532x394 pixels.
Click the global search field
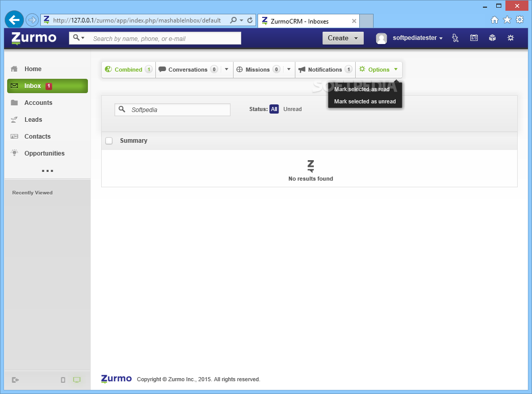pyautogui.click(x=165, y=38)
